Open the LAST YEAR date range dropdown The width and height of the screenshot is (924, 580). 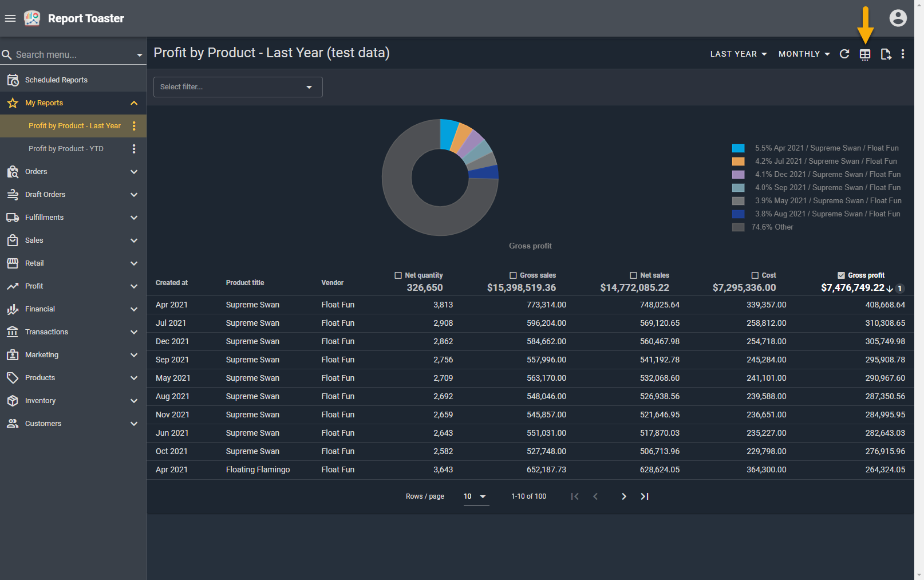(738, 54)
